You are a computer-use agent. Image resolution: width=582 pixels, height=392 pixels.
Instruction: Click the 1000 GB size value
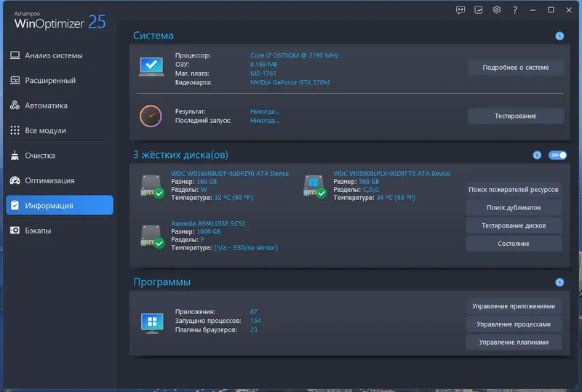coord(209,231)
